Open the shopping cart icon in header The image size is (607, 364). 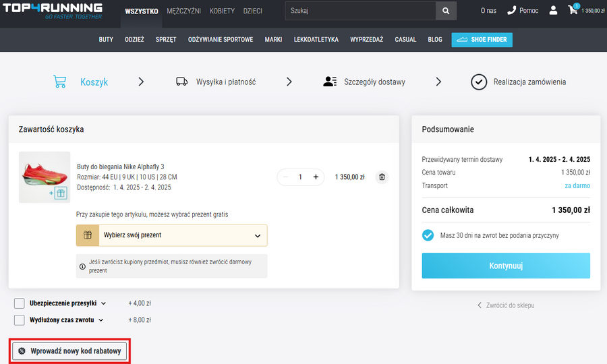pos(573,10)
